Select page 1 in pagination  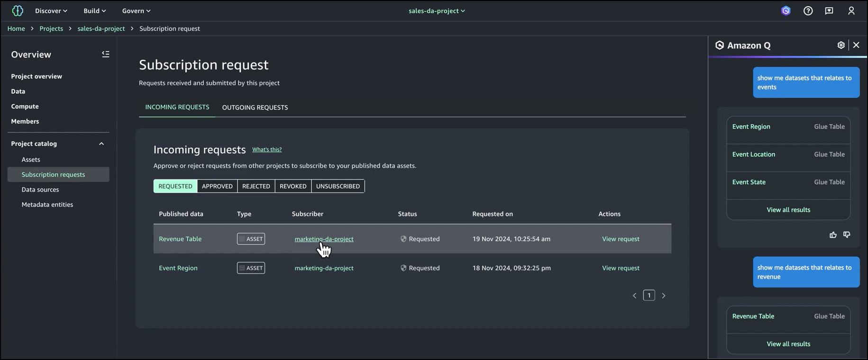click(x=649, y=296)
